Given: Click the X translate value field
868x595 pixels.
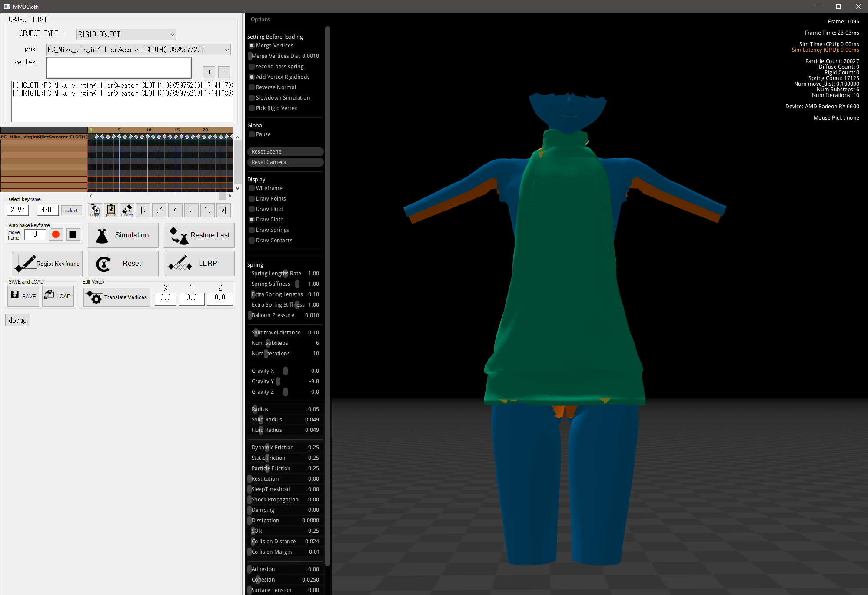Looking at the screenshot, I should click(166, 298).
